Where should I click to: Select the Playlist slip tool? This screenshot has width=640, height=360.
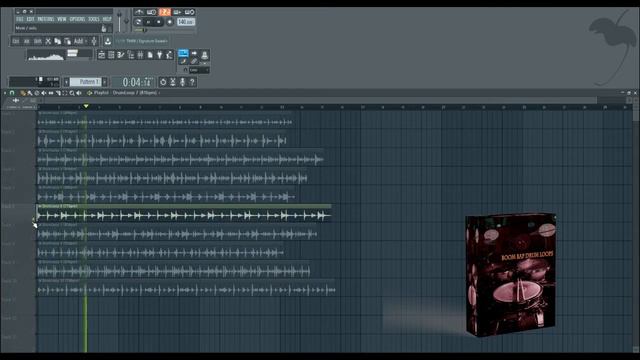(51, 93)
